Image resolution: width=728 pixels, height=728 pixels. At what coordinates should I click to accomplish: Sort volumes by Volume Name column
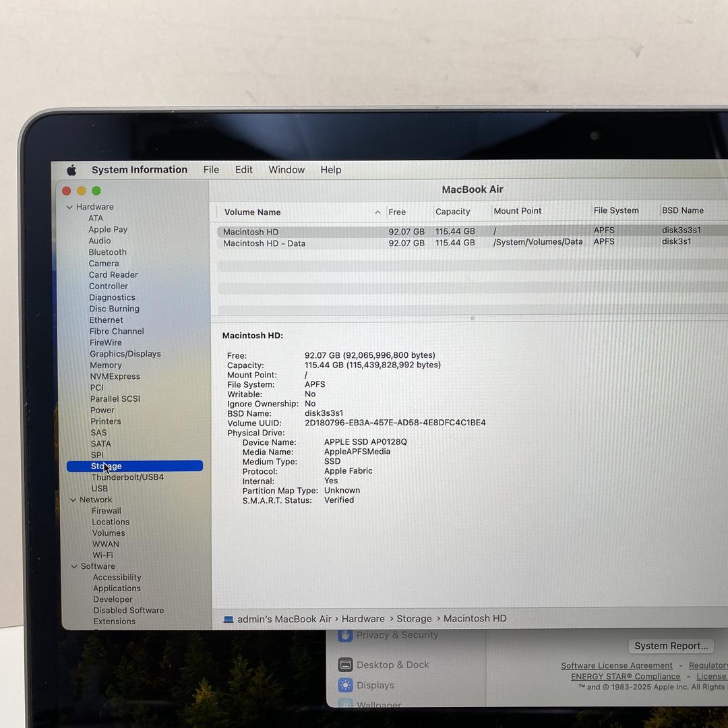[x=253, y=212]
